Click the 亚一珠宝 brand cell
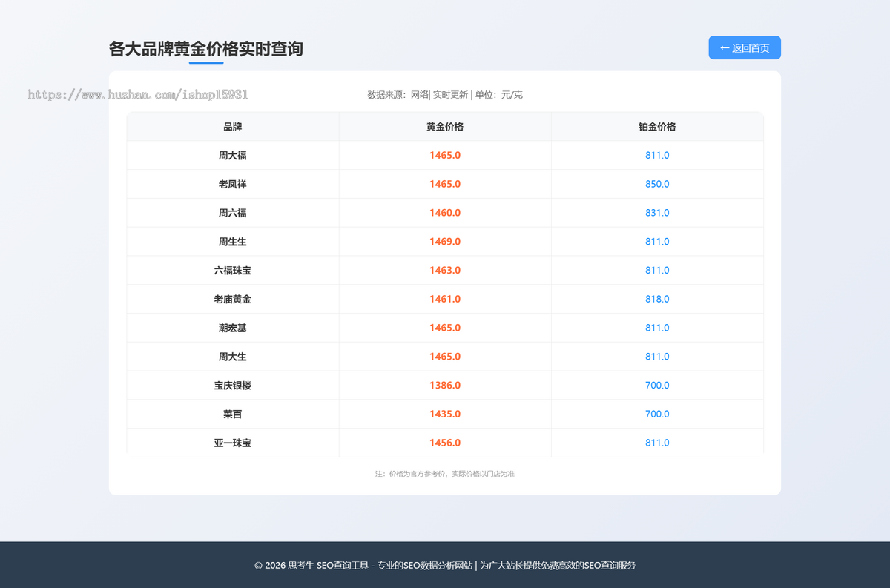Image resolution: width=890 pixels, height=588 pixels. coord(233,443)
